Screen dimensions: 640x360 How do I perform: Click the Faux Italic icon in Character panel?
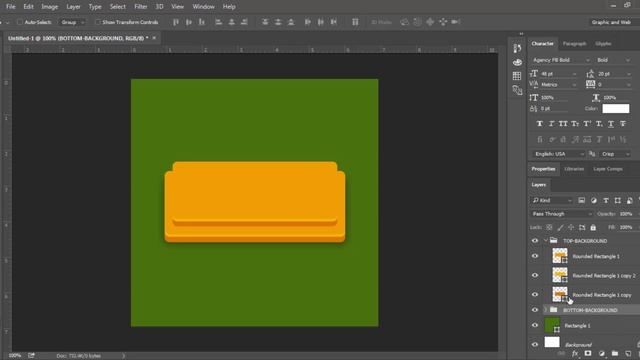[551, 124]
